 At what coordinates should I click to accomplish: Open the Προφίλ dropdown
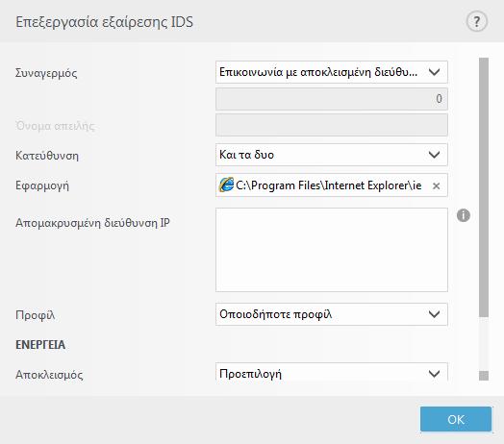pos(332,314)
